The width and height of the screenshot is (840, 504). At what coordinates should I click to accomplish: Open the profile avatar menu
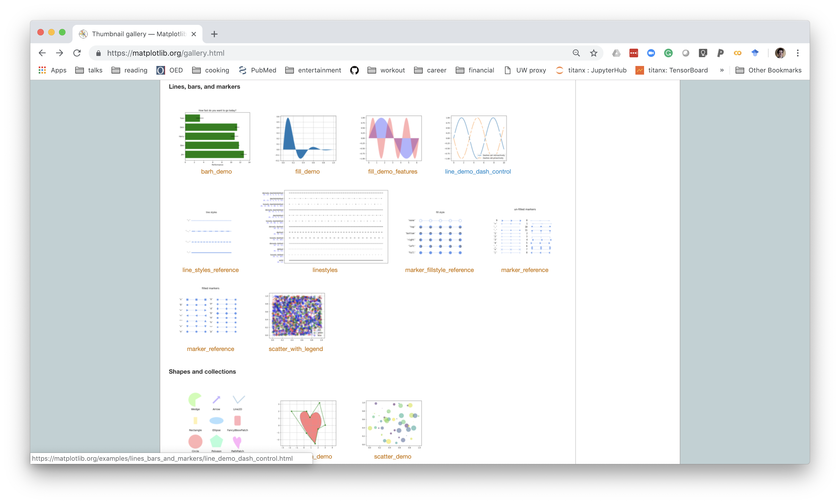click(x=780, y=53)
